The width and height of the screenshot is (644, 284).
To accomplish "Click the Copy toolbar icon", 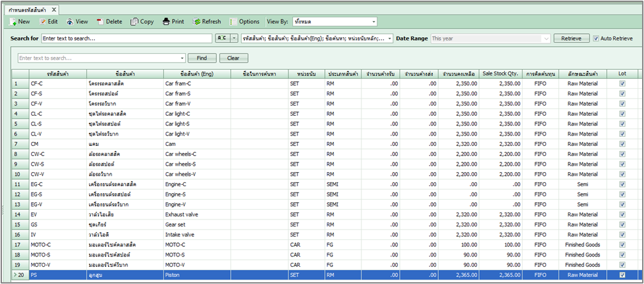I will click(134, 22).
